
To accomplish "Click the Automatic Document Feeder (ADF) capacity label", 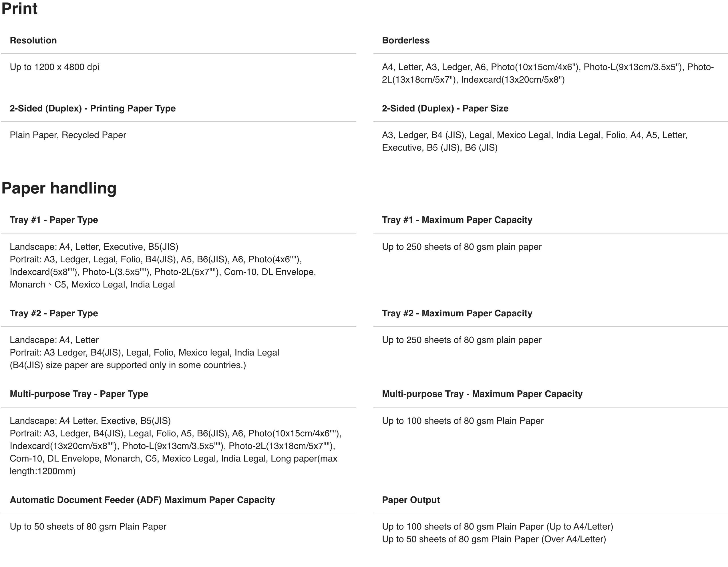I will click(142, 500).
